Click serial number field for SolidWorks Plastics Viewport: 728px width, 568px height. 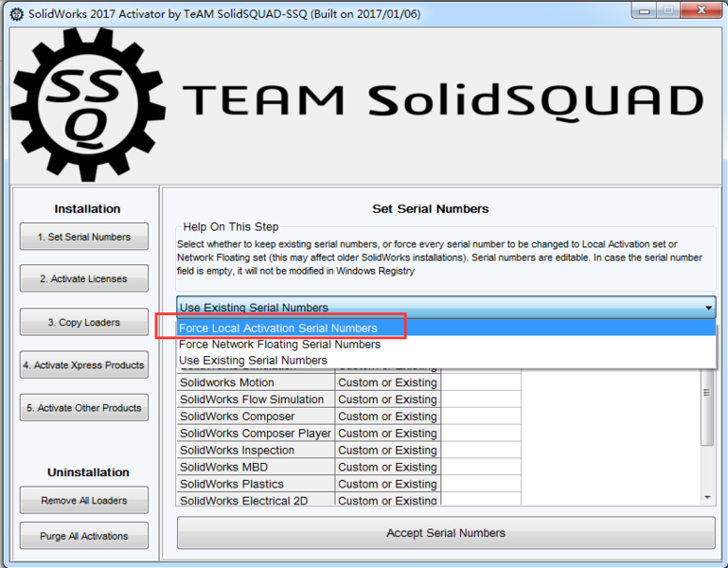tap(481, 484)
